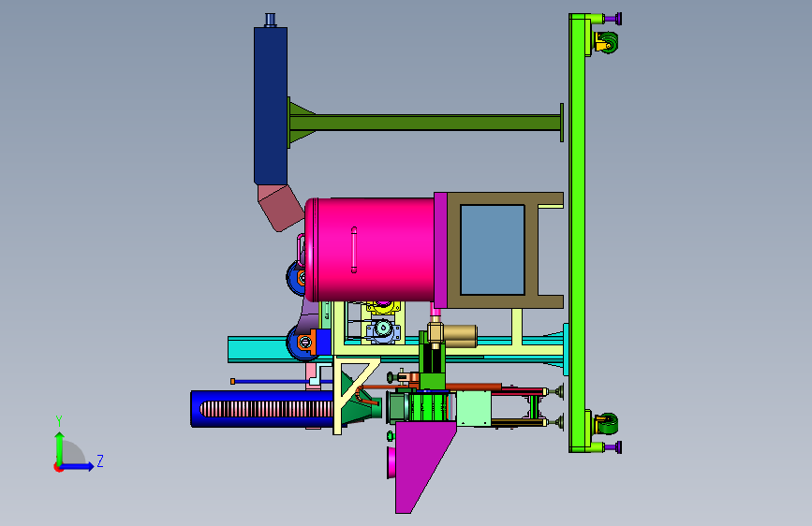The height and width of the screenshot is (526, 812).
Task: Pick the top purple leveling foot
Action: [x=613, y=19]
